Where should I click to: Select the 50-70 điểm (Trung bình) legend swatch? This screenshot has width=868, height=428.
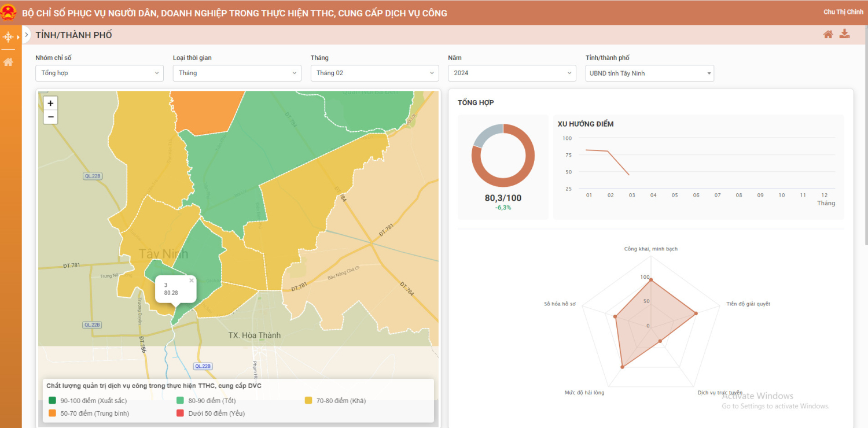(x=53, y=413)
